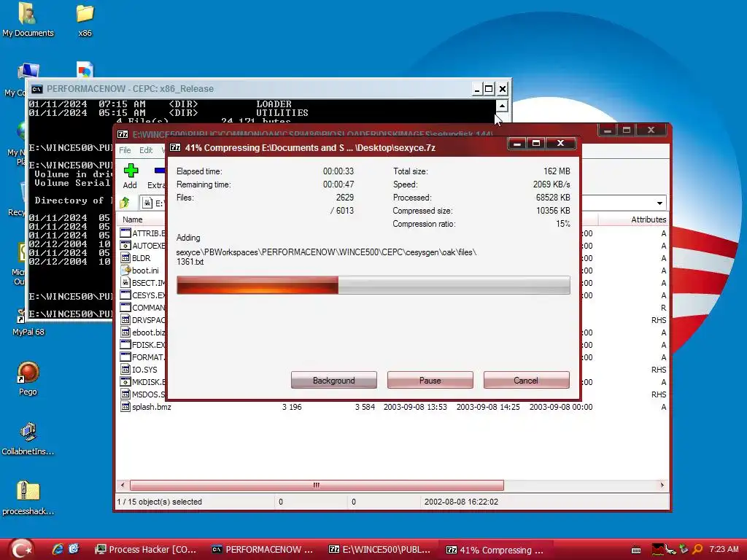The width and height of the screenshot is (747, 560).
Task: Click the command prompt scroll up arrow
Action: point(502,106)
